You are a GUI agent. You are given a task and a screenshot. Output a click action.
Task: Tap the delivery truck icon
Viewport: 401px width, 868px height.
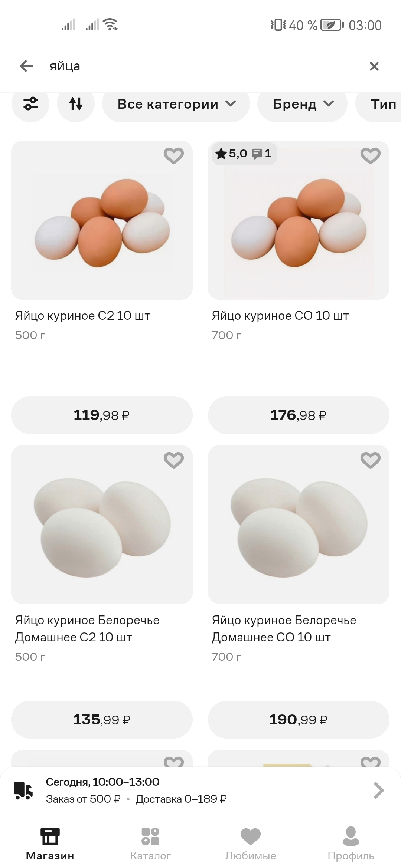pyautogui.click(x=23, y=790)
